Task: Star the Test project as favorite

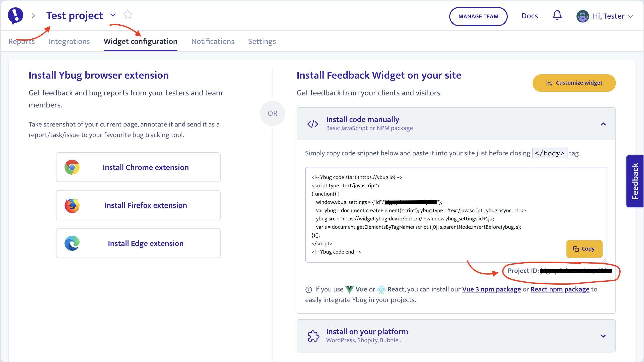Action: (x=127, y=15)
